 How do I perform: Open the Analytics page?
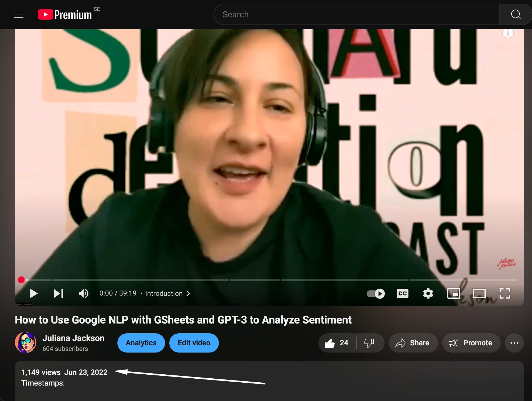point(141,343)
